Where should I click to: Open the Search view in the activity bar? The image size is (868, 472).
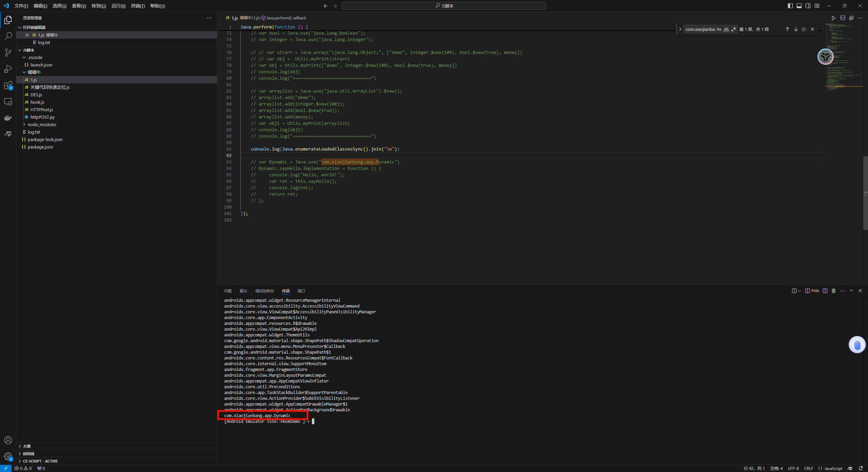click(x=8, y=36)
